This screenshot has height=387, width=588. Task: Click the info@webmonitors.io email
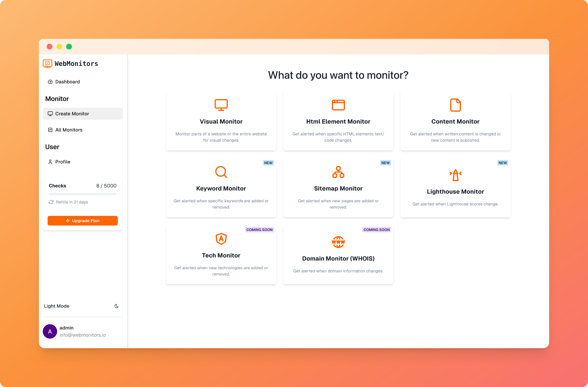point(83,335)
